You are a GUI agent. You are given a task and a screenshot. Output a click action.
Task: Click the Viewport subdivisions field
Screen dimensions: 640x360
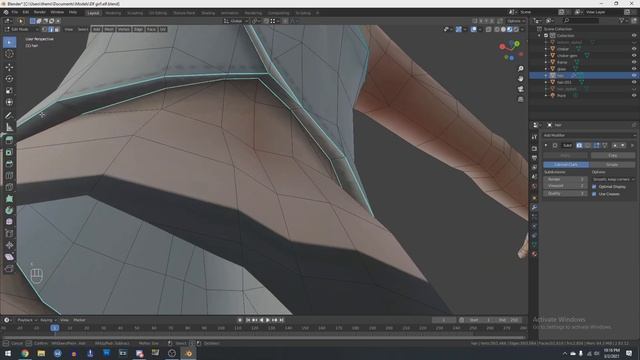pos(565,186)
